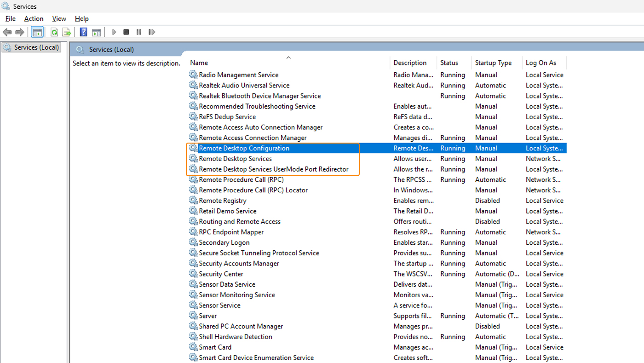This screenshot has height=363, width=644.
Task: Click the Pause Service toolbar icon
Action: [x=138, y=32]
